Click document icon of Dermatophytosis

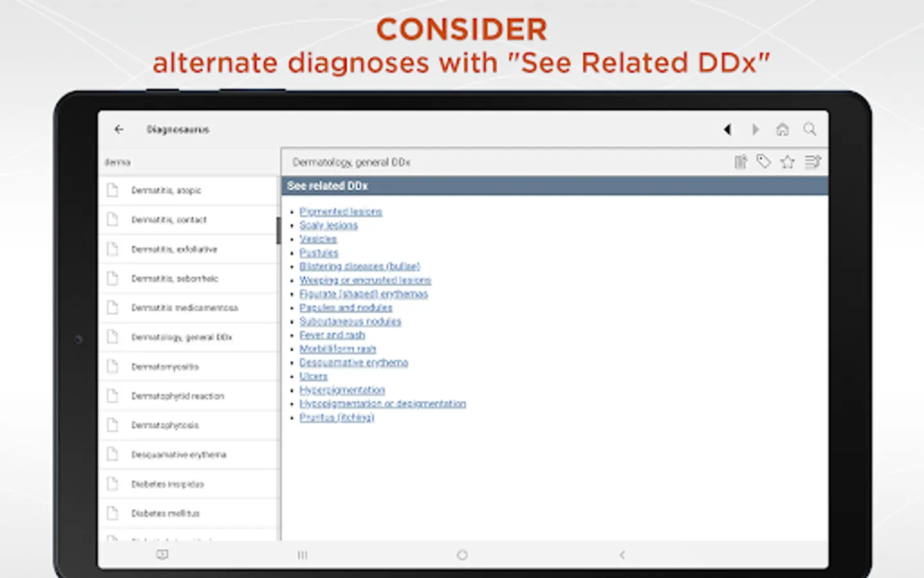pos(113,425)
